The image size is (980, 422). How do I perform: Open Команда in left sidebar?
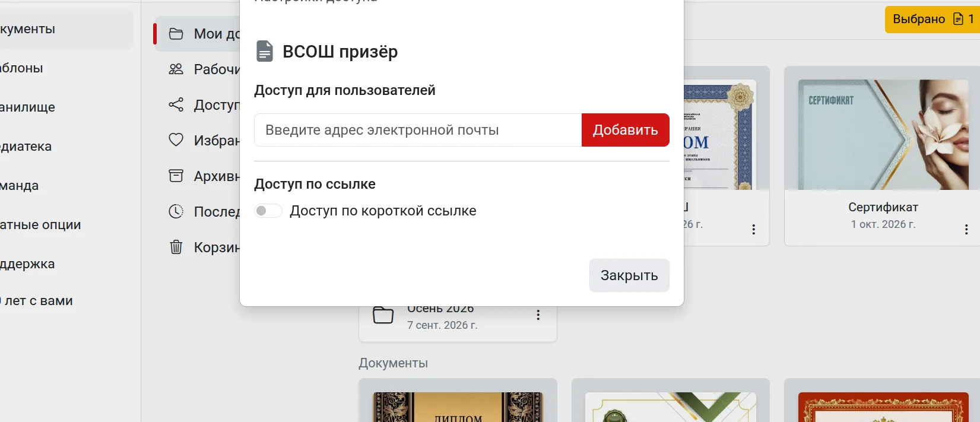point(20,186)
